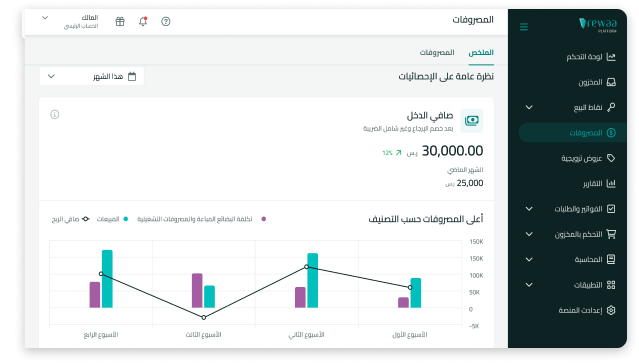
Task: Toggle the صافي الربح legend line series
Action: click(71, 219)
